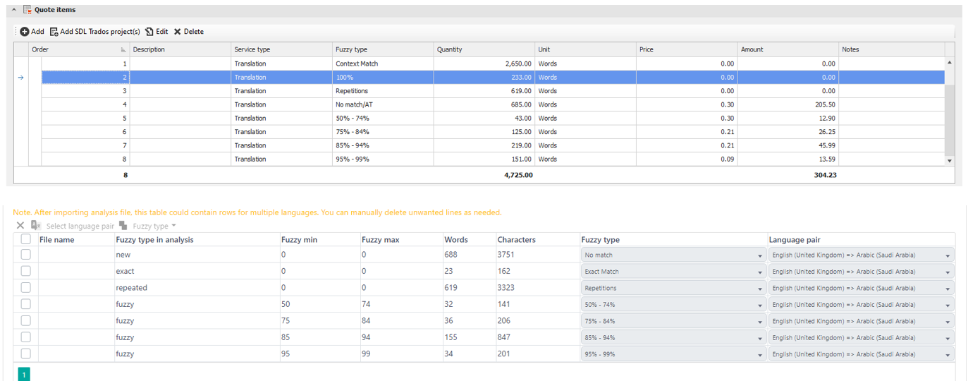The image size is (980, 381).
Task: Click the Select language pair translate icon
Action: coord(35,226)
